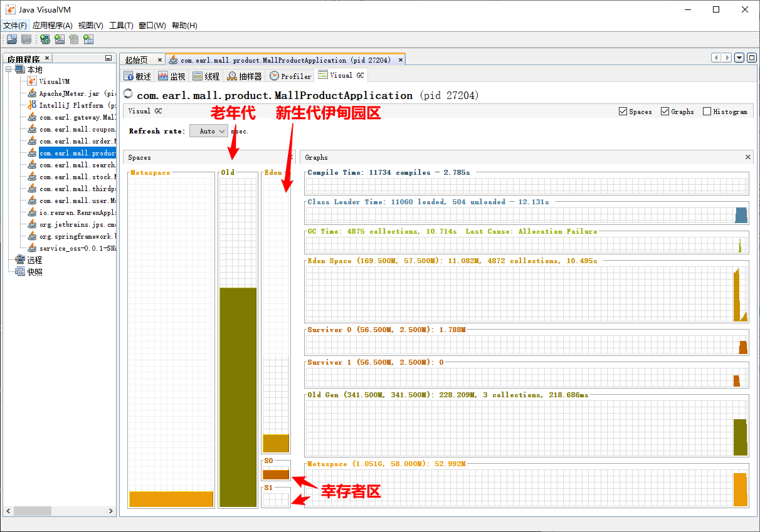The image size is (760, 532).
Task: Click the Old generation usage bar
Action: pyautogui.click(x=238, y=397)
